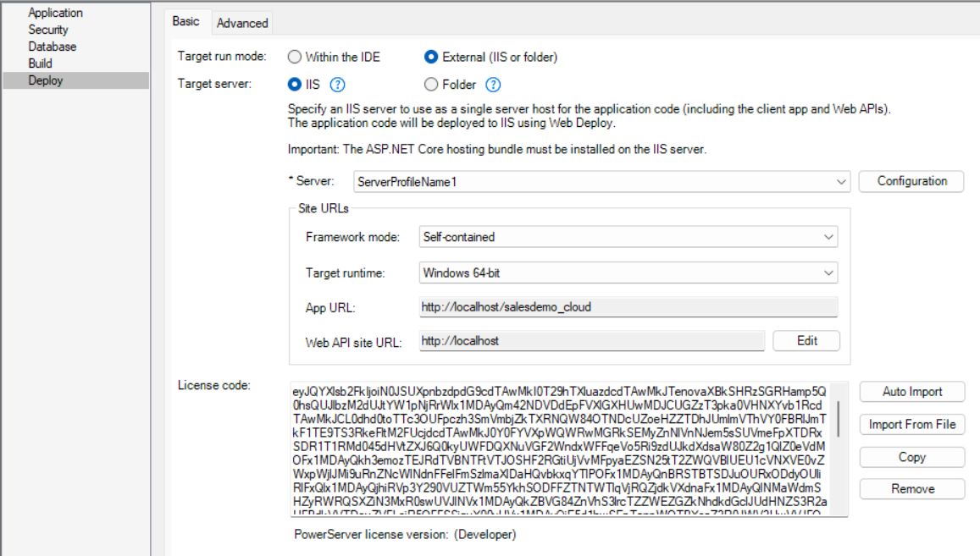980x556 pixels.
Task: Switch to the Basic tab
Action: click(x=186, y=21)
